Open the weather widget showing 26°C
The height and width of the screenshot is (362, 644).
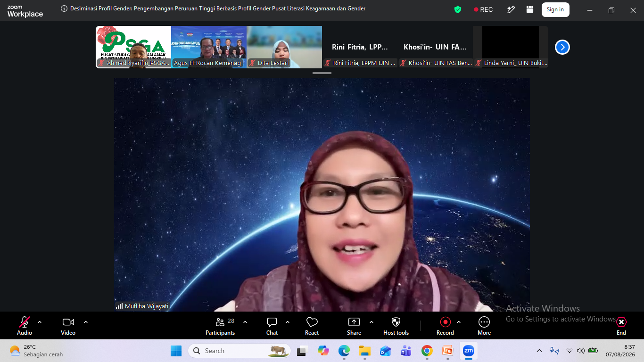point(36,351)
